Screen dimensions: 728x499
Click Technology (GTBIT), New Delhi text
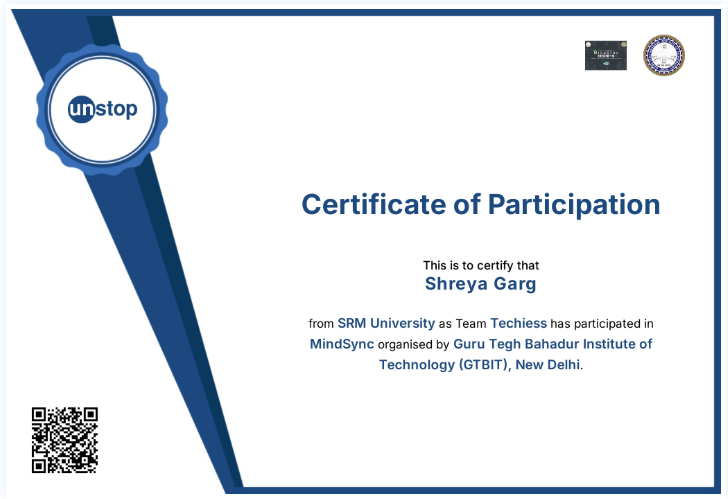(x=480, y=365)
